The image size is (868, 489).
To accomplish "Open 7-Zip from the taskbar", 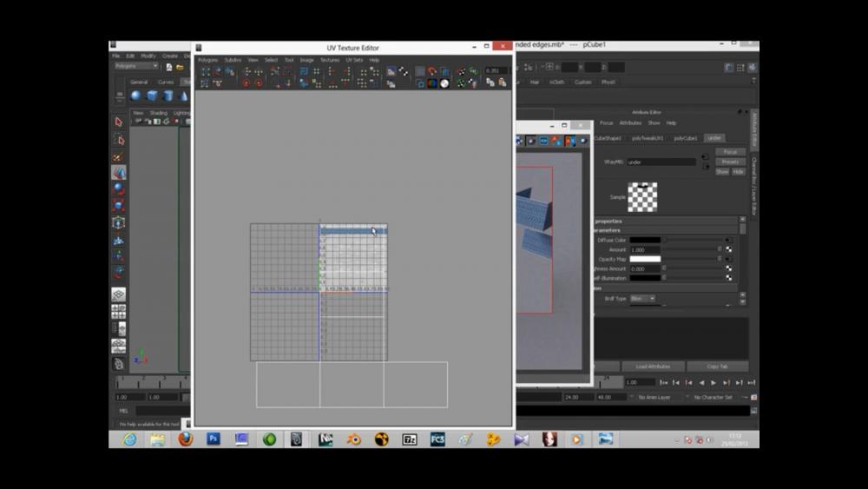I will click(410, 439).
